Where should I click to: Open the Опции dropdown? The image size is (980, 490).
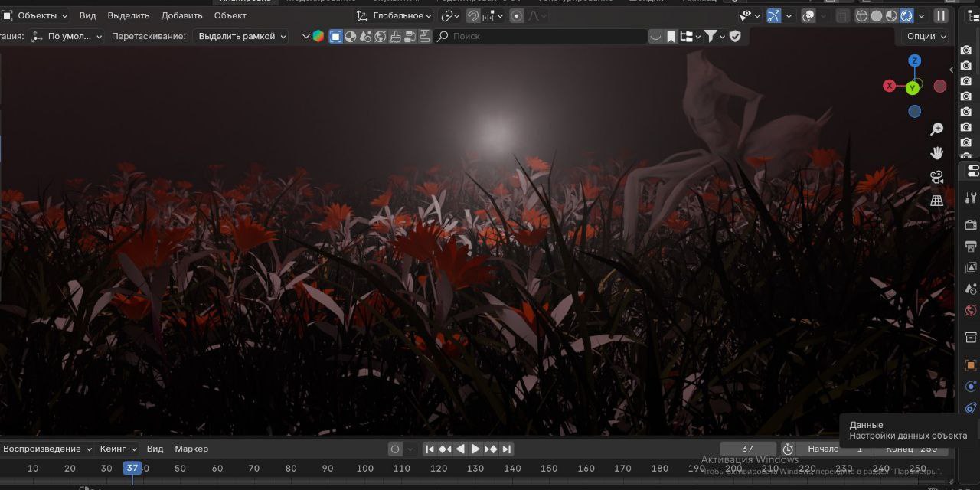click(926, 36)
